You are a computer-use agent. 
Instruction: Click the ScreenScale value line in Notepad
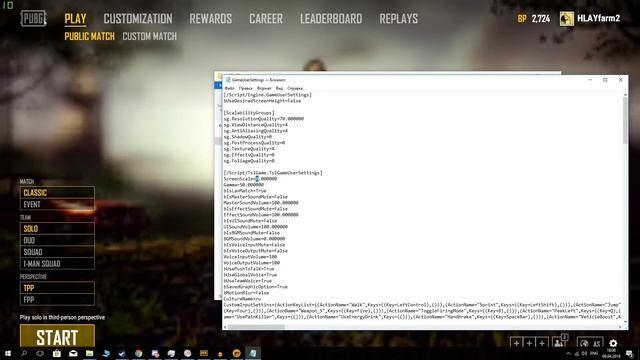coord(250,179)
